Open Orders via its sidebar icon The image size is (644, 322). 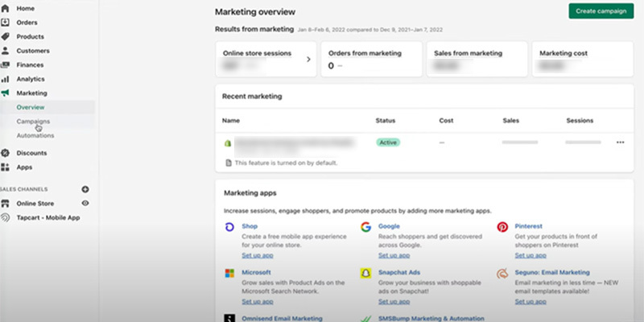point(6,22)
